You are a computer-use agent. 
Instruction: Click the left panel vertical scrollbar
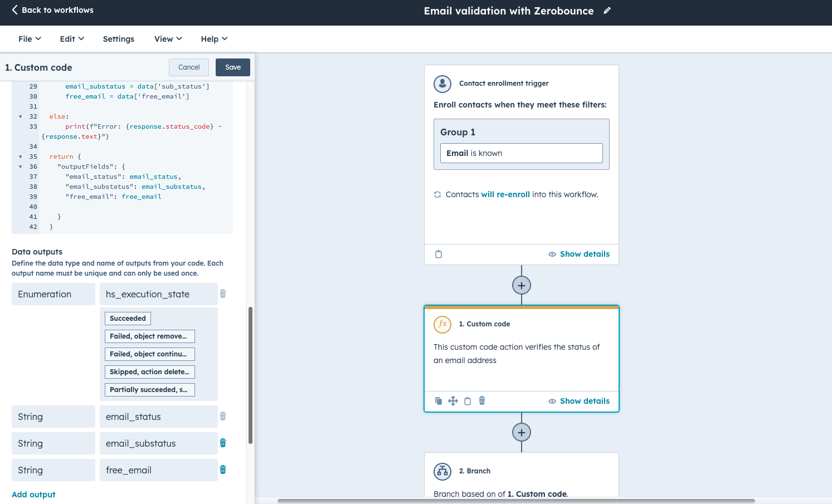250,375
